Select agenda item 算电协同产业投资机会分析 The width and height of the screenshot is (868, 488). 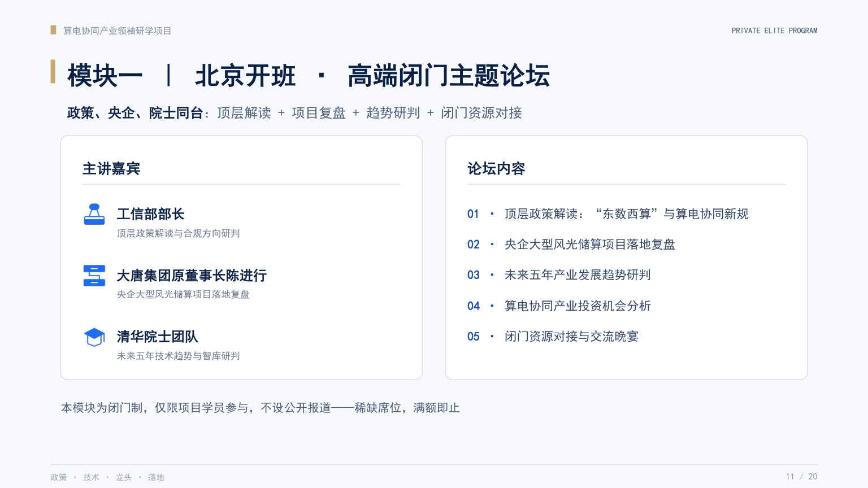[x=578, y=306]
